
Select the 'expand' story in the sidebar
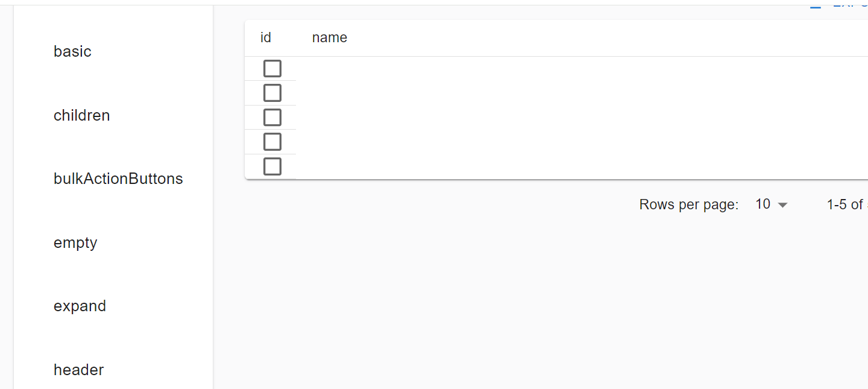pos(80,306)
